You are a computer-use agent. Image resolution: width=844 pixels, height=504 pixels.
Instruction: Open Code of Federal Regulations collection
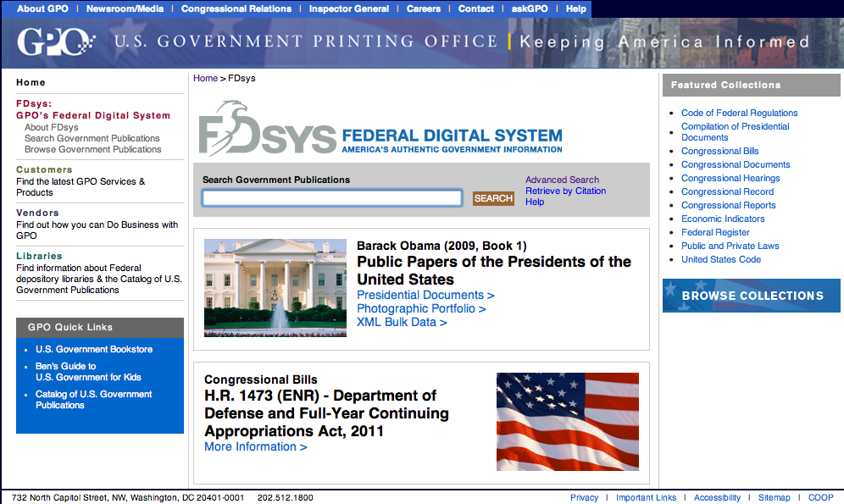coord(739,113)
